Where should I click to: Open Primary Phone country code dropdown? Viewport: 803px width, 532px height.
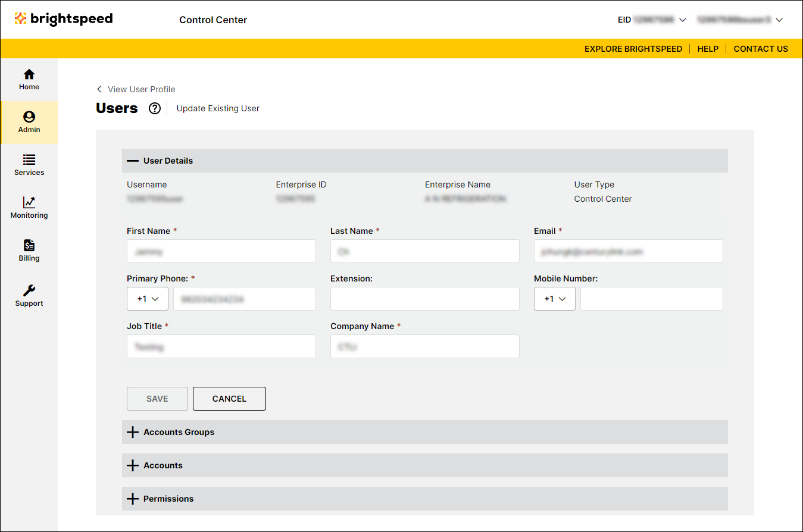pyautogui.click(x=148, y=299)
